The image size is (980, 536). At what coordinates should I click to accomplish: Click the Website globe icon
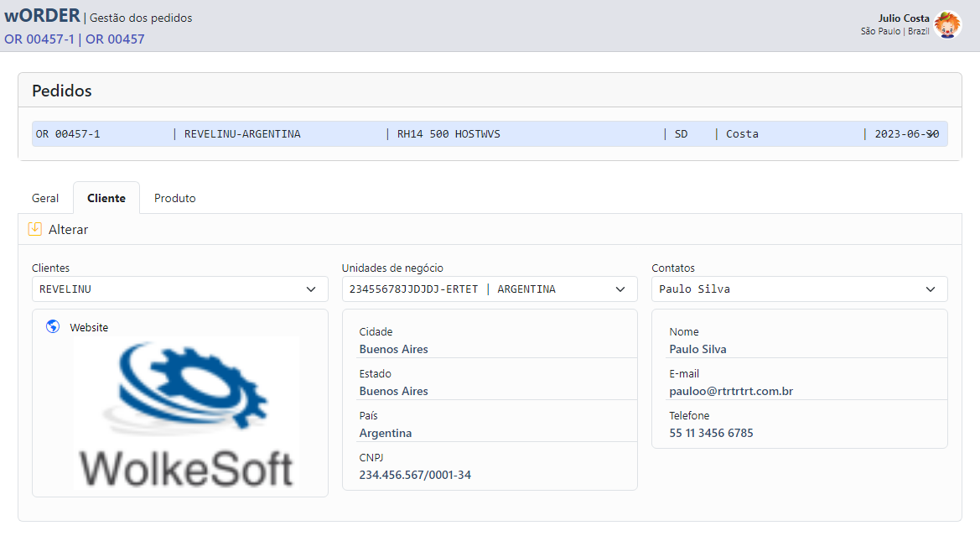click(x=53, y=326)
